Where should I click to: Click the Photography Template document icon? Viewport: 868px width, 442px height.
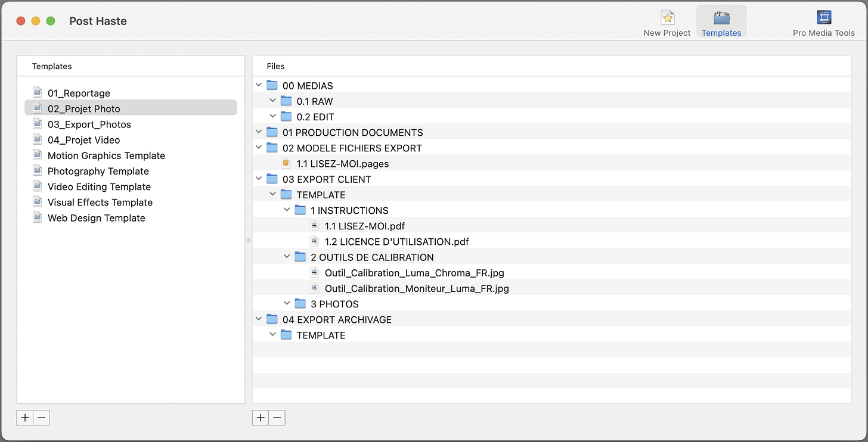coord(38,171)
